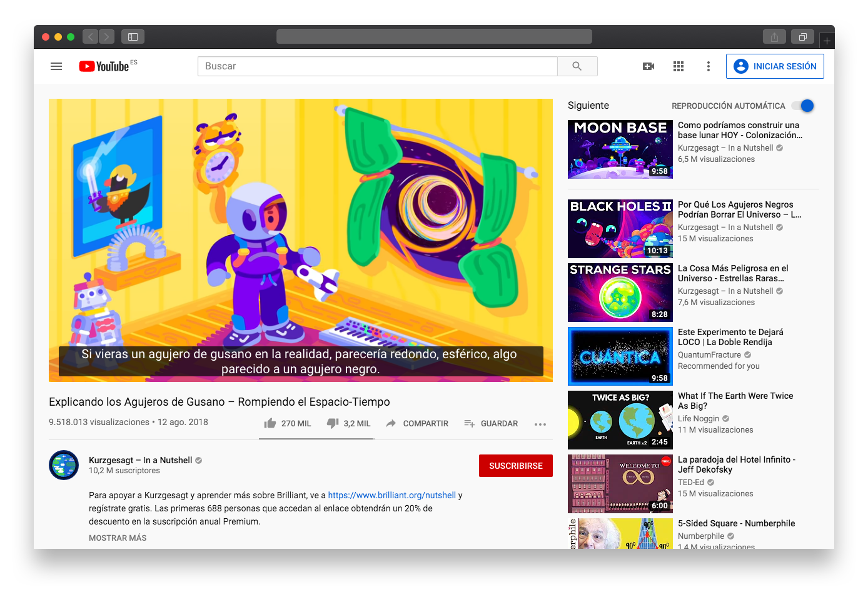Click the browser address bar
Screen dimensions: 868x597
coord(434,37)
